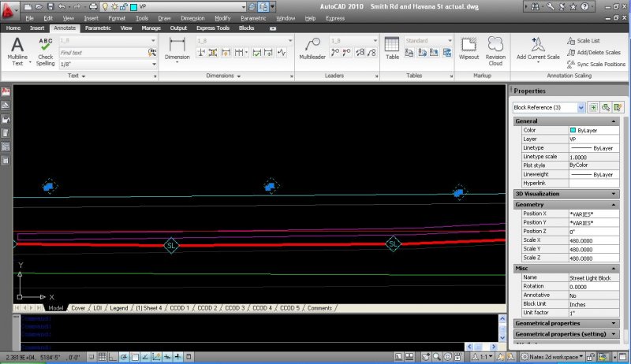Switch to the CCOD 3 layout tab
This screenshot has width=631, height=364.
coord(234,308)
